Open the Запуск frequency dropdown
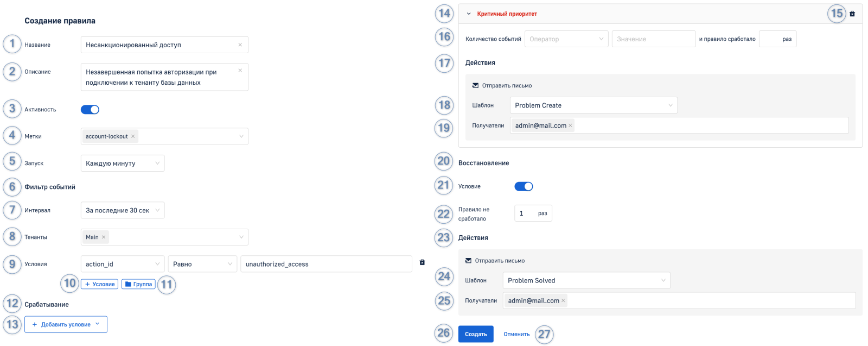This screenshot has width=868, height=346. pos(122,163)
